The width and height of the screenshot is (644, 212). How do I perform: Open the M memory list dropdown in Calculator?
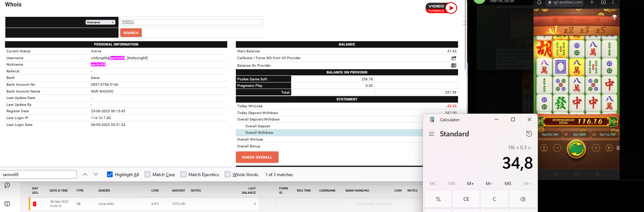pos(527,183)
